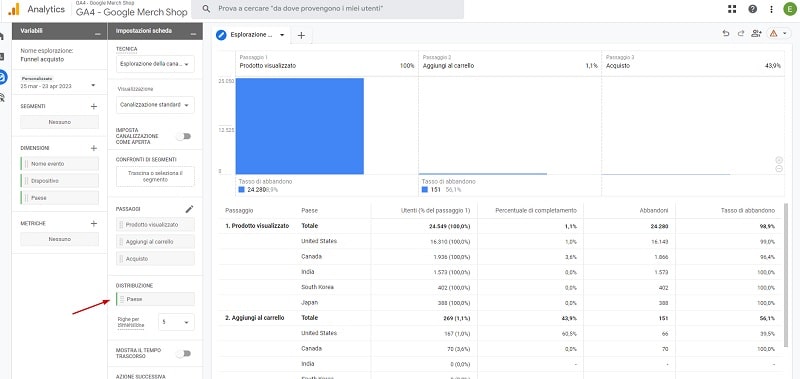Open the Righe per dimensione dropdown

point(176,322)
